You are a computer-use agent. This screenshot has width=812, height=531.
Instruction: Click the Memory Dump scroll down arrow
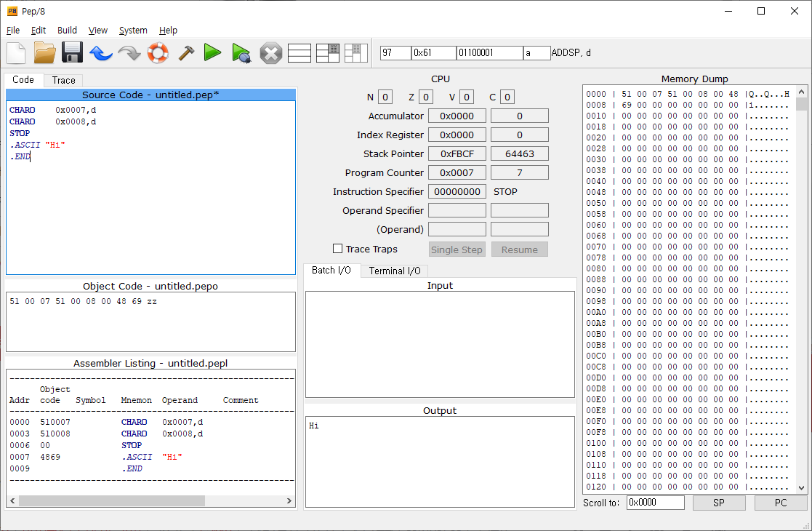[802, 487]
